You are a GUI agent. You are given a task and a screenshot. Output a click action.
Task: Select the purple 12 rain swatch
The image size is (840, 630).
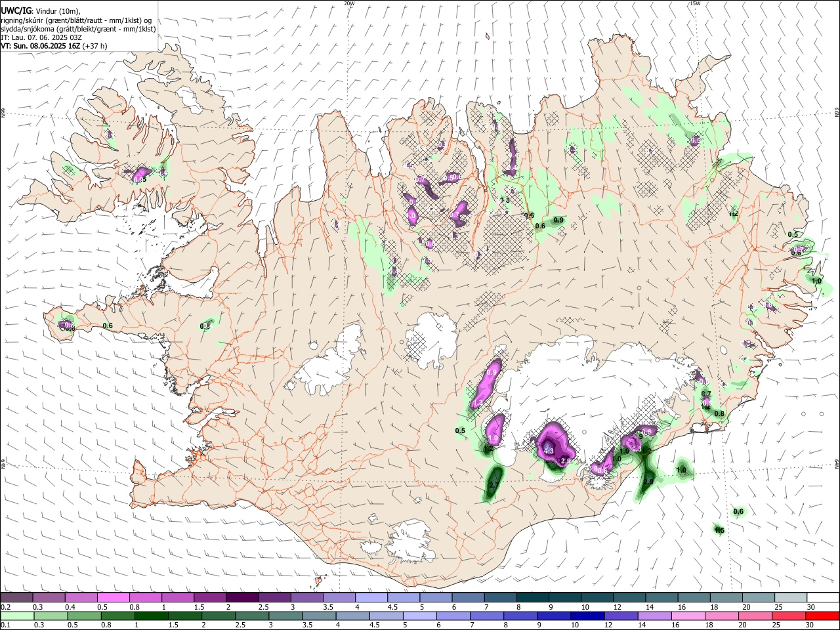point(620,616)
